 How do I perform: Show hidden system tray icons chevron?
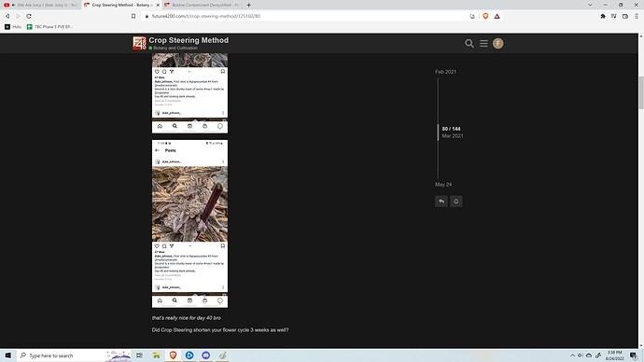click(572, 355)
